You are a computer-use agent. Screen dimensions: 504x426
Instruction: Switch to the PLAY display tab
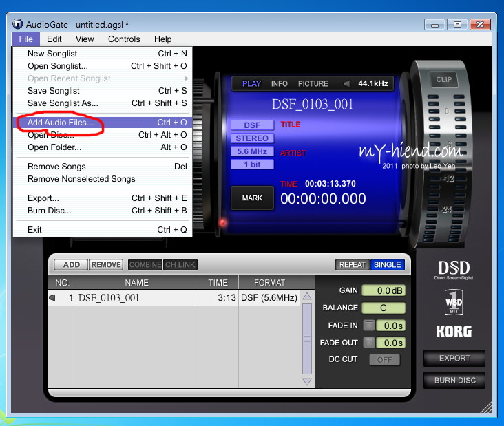251,83
